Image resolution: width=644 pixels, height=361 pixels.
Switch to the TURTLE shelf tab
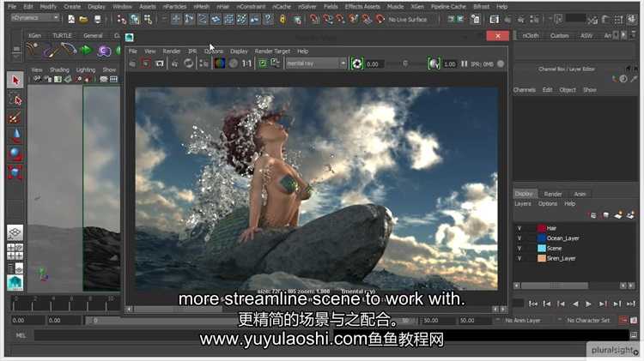(x=62, y=36)
